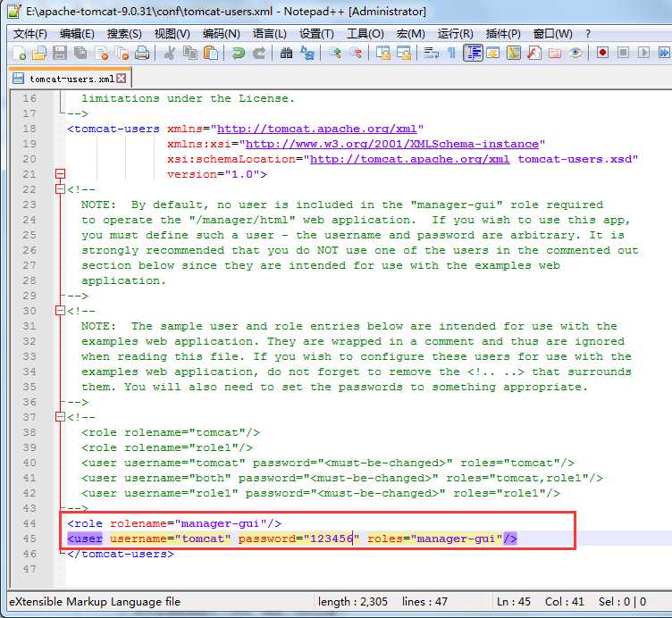Collapse comment fold on line 30

click(x=60, y=311)
